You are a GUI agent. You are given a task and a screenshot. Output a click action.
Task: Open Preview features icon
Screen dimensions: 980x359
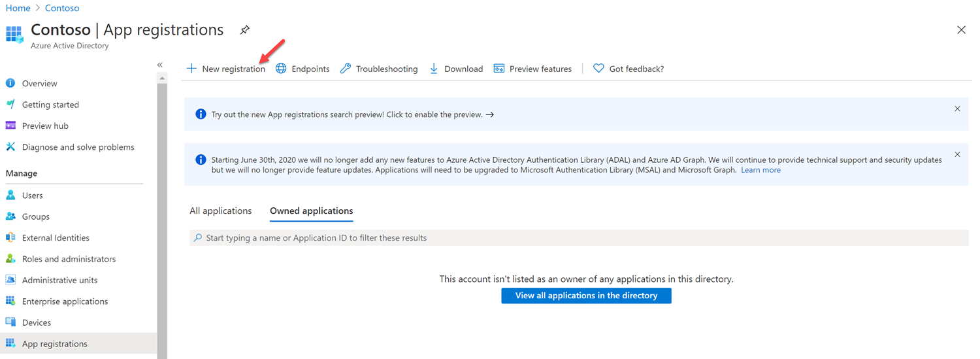pos(499,69)
